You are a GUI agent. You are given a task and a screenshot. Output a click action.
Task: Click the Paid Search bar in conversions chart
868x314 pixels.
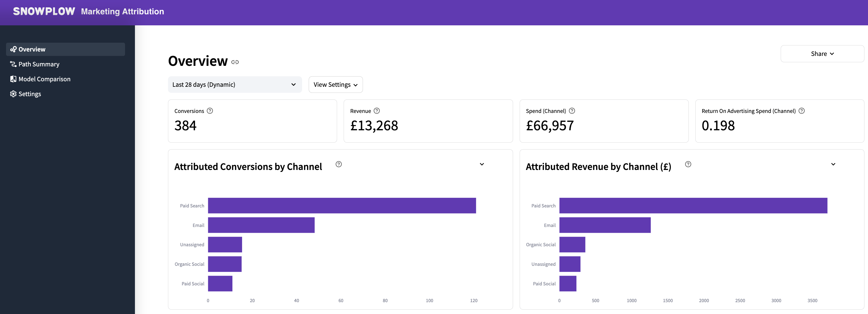point(341,205)
